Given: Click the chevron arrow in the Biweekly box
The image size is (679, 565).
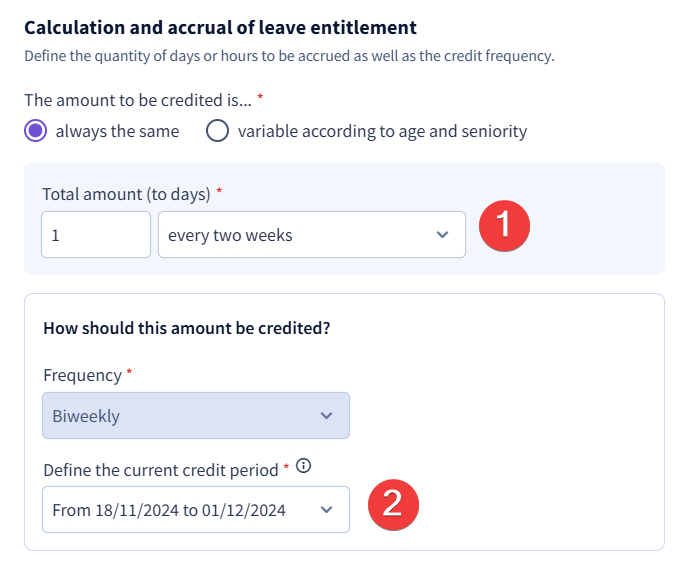Looking at the screenshot, I should (x=326, y=416).
